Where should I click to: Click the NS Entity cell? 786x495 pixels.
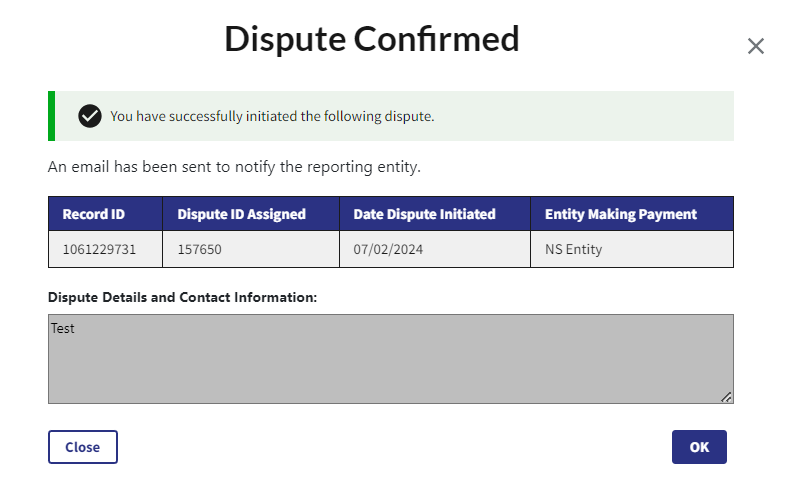pyautogui.click(x=573, y=249)
